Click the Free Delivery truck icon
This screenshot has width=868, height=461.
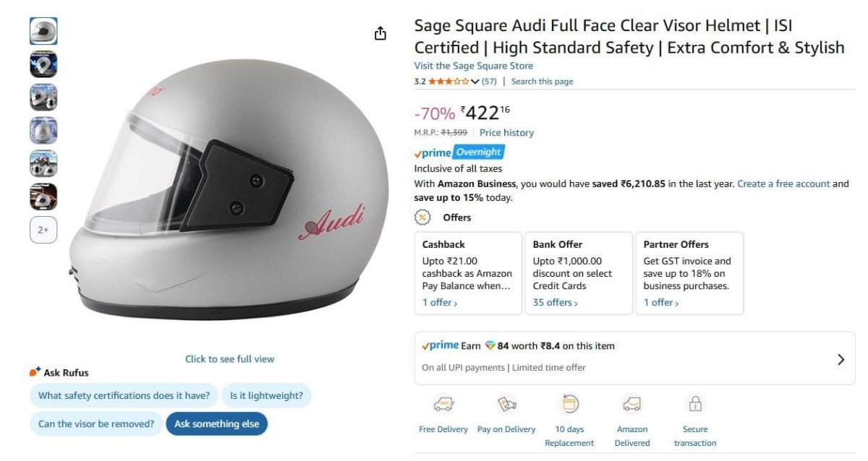[443, 404]
